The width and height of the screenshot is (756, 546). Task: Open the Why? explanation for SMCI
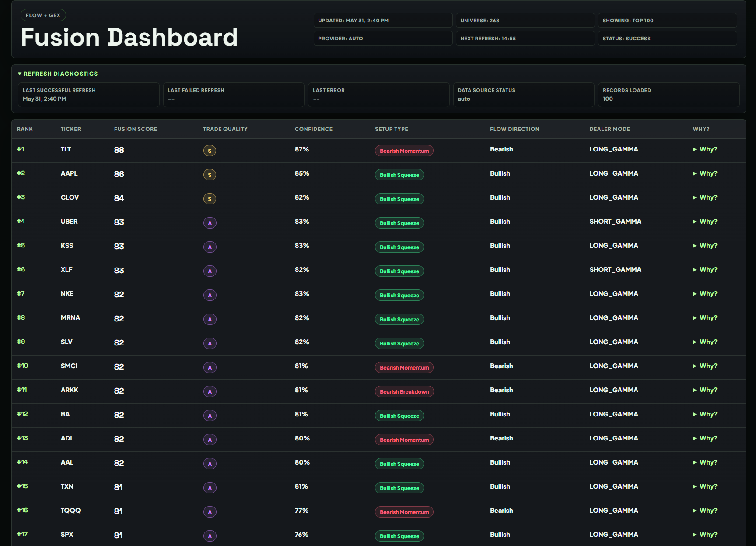[705, 366]
